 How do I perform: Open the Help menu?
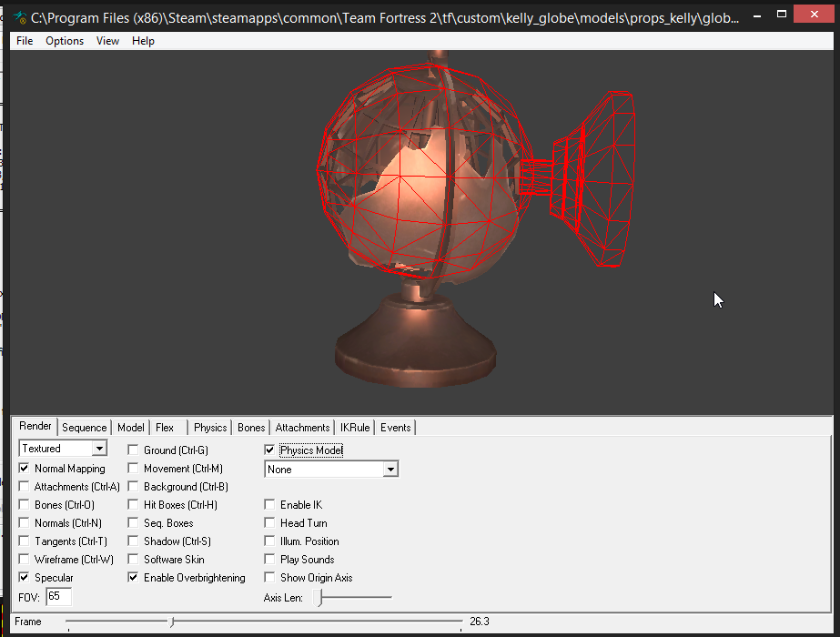[143, 41]
